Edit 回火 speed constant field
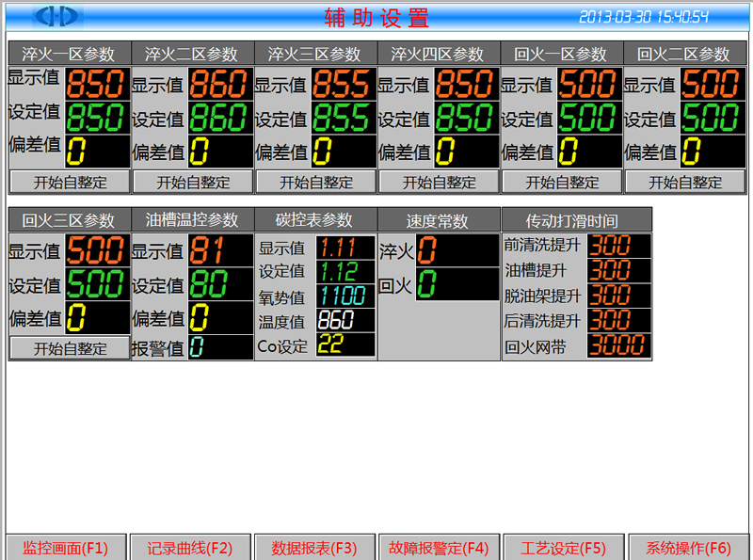 [457, 284]
